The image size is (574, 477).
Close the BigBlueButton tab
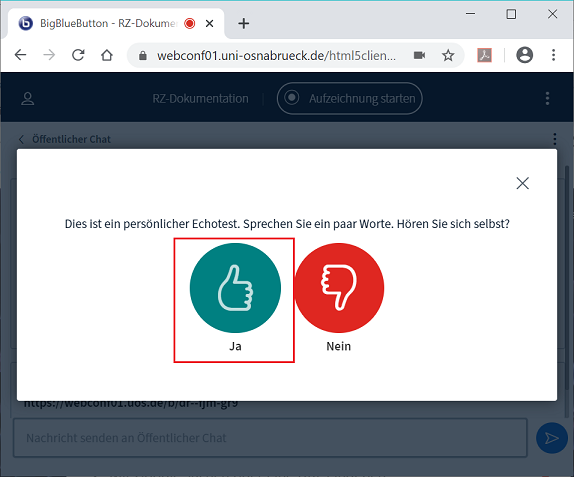tap(210, 23)
